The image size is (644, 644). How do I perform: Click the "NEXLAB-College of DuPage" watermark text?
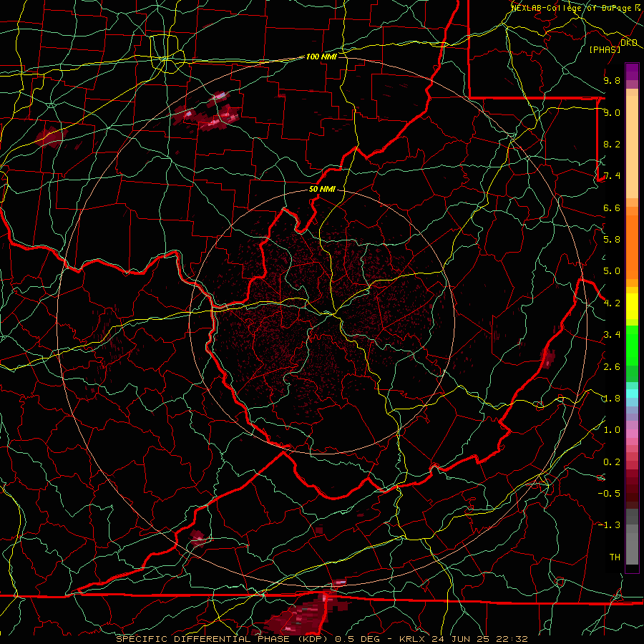(x=571, y=7)
